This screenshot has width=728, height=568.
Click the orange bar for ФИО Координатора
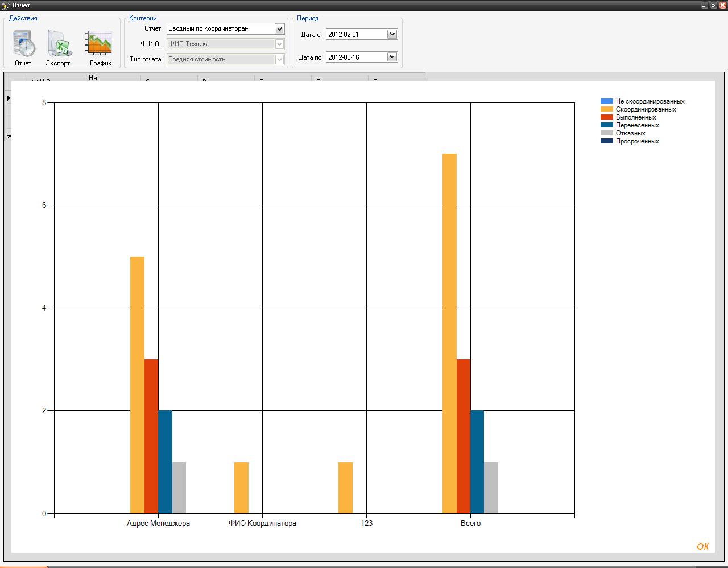(241, 488)
